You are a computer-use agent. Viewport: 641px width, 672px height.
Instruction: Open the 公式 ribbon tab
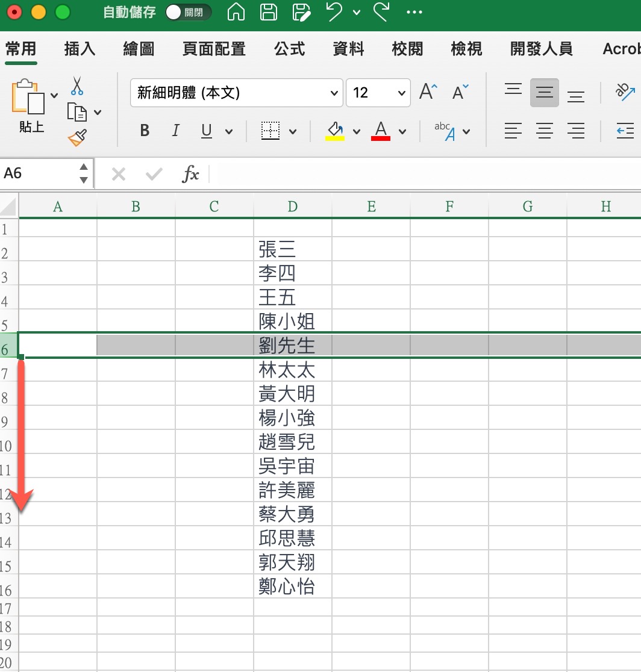tap(289, 49)
